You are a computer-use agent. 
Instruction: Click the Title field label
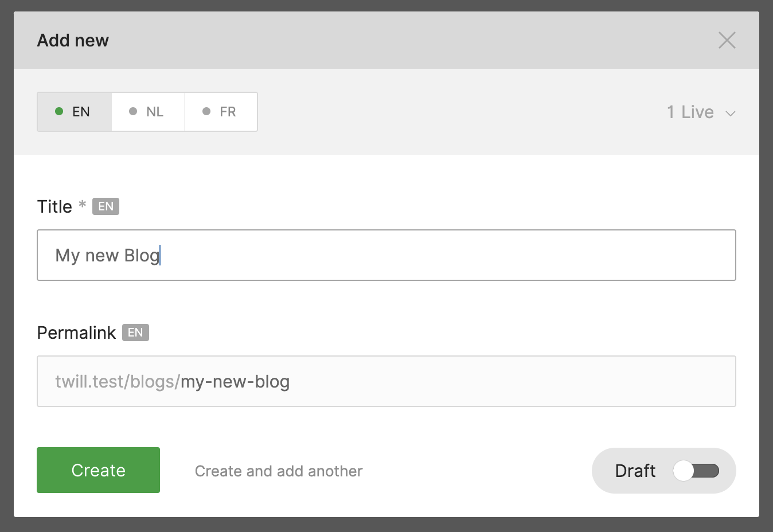click(x=54, y=206)
